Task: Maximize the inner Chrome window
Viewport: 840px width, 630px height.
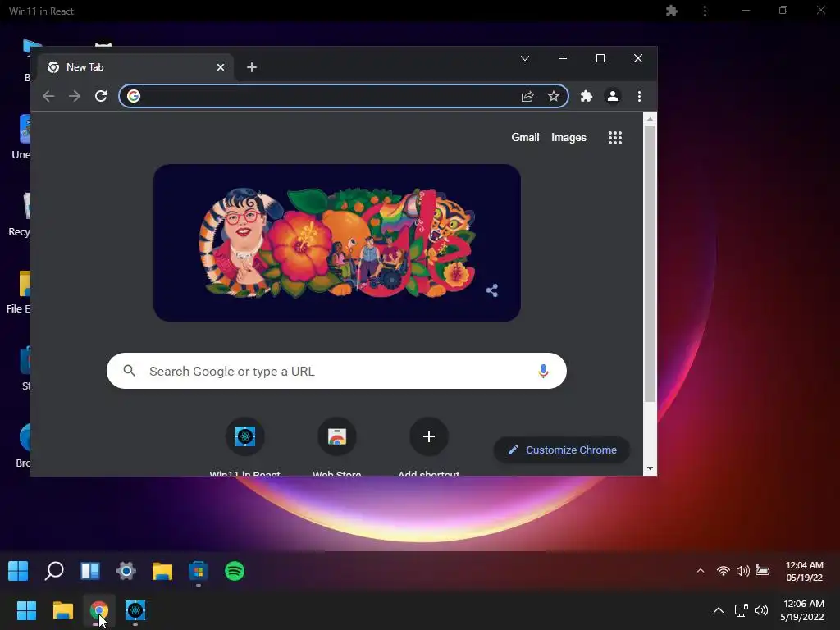Action: coord(600,58)
